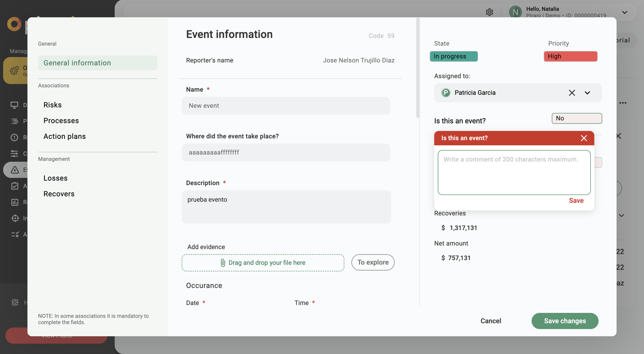Switch to the General information section
This screenshot has width=644, height=354.
[x=77, y=63]
